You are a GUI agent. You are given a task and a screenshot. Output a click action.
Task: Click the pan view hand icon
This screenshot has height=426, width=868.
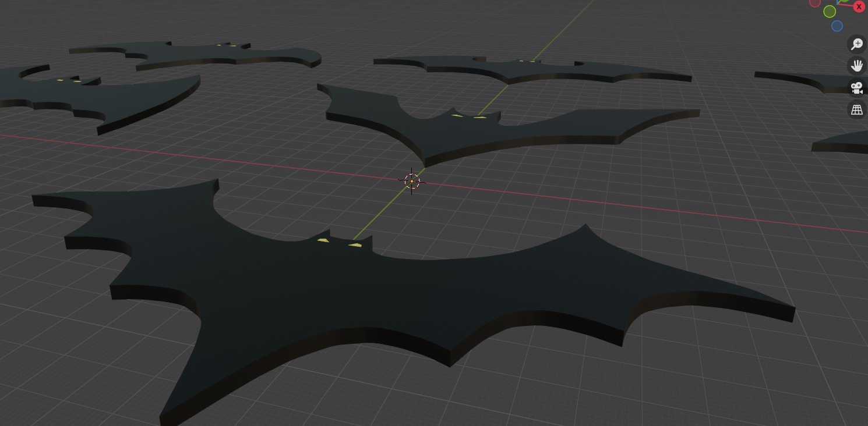(x=857, y=66)
